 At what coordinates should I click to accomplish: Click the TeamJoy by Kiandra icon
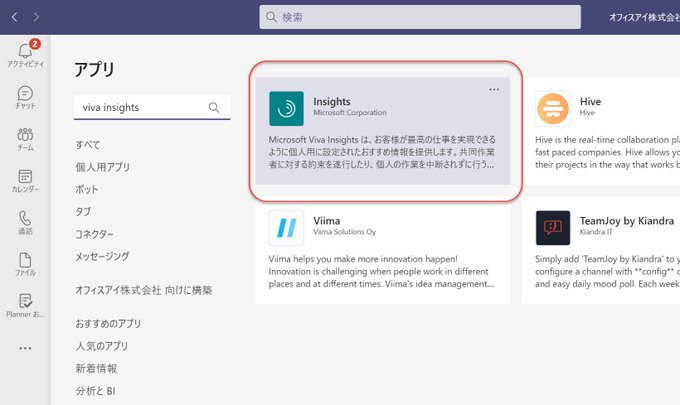552,228
